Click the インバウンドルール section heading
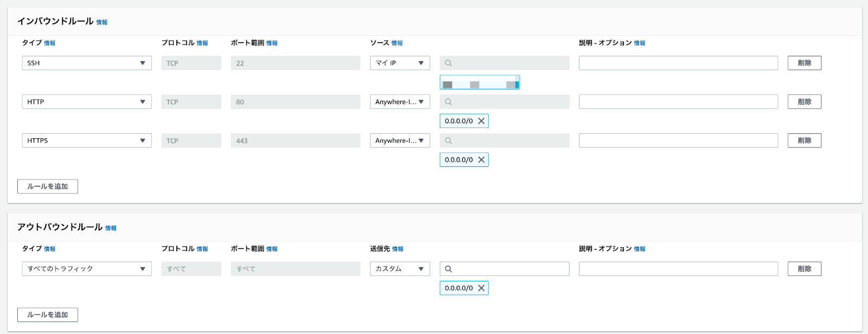Image resolution: width=868 pixels, height=334 pixels. click(x=55, y=21)
